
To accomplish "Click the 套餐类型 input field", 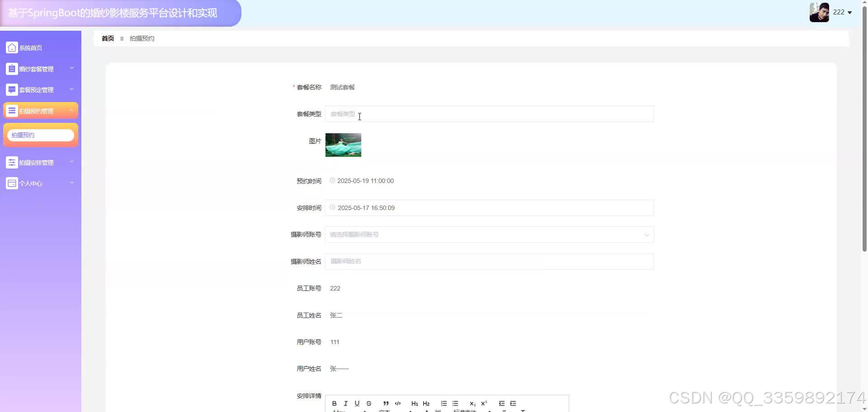I will [x=490, y=114].
